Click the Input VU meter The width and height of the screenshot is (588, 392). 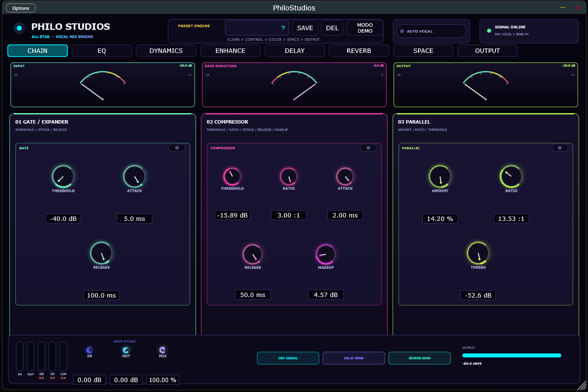point(102,85)
